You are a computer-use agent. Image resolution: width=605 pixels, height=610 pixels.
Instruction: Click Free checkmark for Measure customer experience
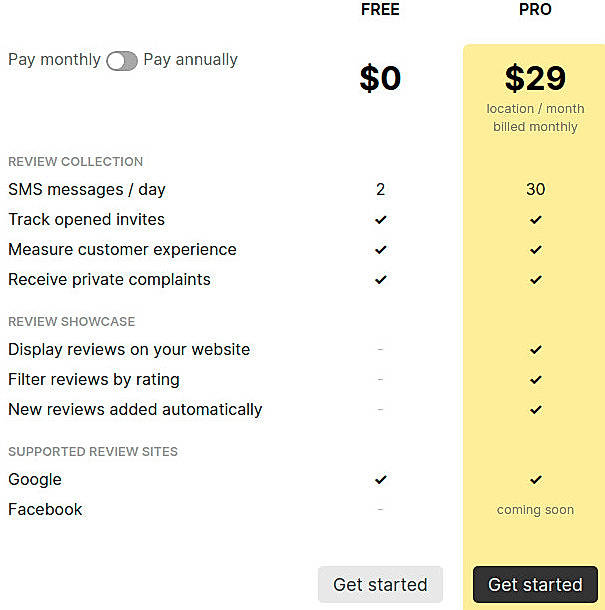[380, 250]
